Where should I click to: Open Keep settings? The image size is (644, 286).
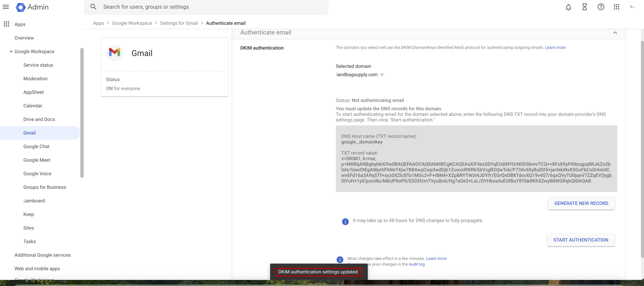(x=28, y=214)
